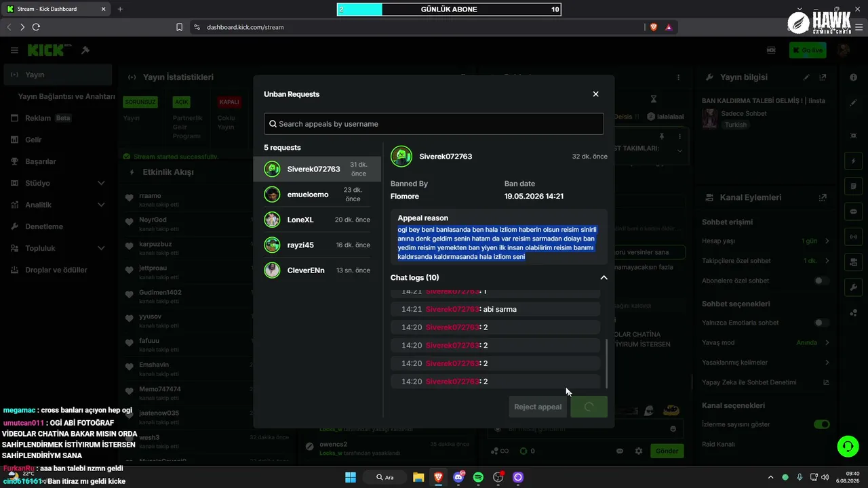Select Siverek072763 unban request

pyautogui.click(x=317, y=169)
